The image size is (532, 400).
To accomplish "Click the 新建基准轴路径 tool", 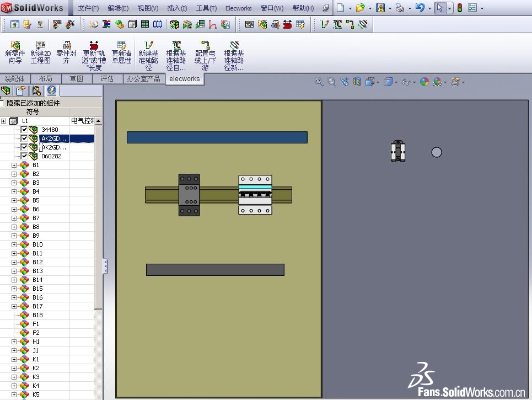I will [x=149, y=55].
